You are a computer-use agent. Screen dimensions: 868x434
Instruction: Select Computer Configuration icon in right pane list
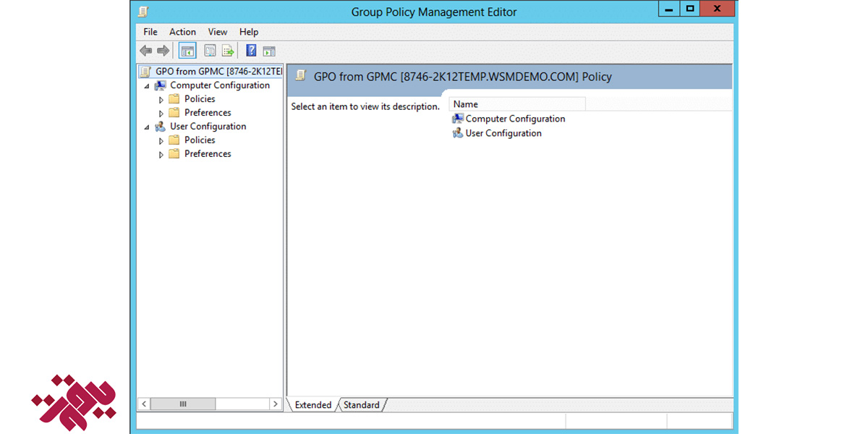click(458, 119)
